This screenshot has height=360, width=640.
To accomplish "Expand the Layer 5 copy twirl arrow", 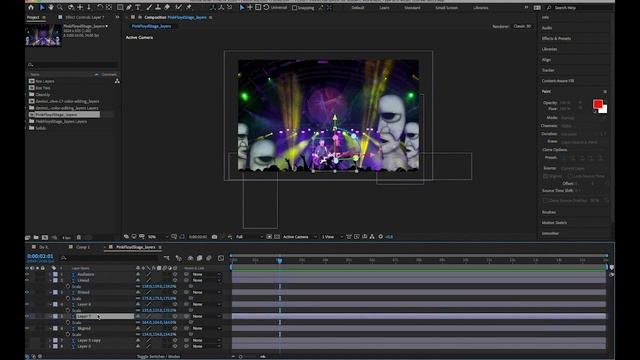I will pos(50,340).
